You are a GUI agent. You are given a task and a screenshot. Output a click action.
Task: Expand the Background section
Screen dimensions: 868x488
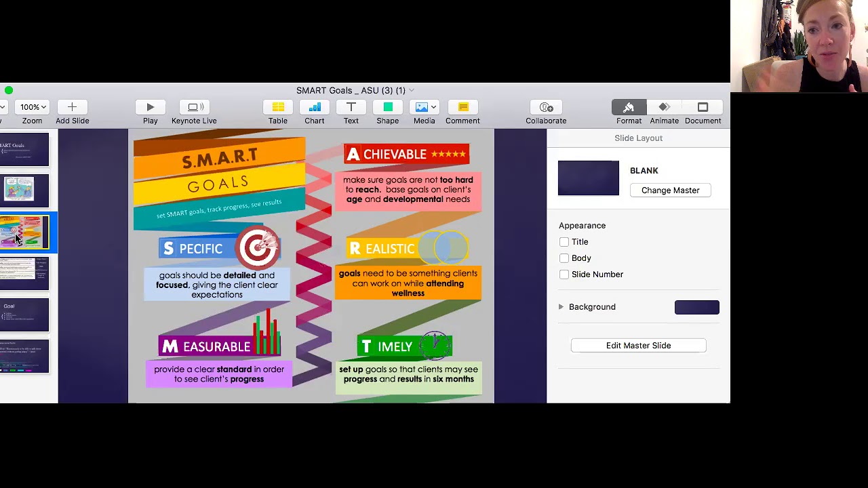(561, 307)
